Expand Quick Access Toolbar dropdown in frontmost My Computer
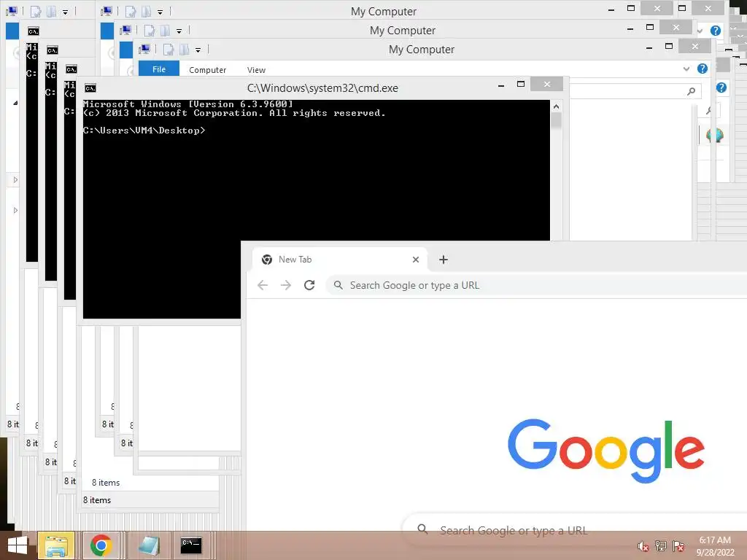The image size is (747, 560). (x=198, y=50)
